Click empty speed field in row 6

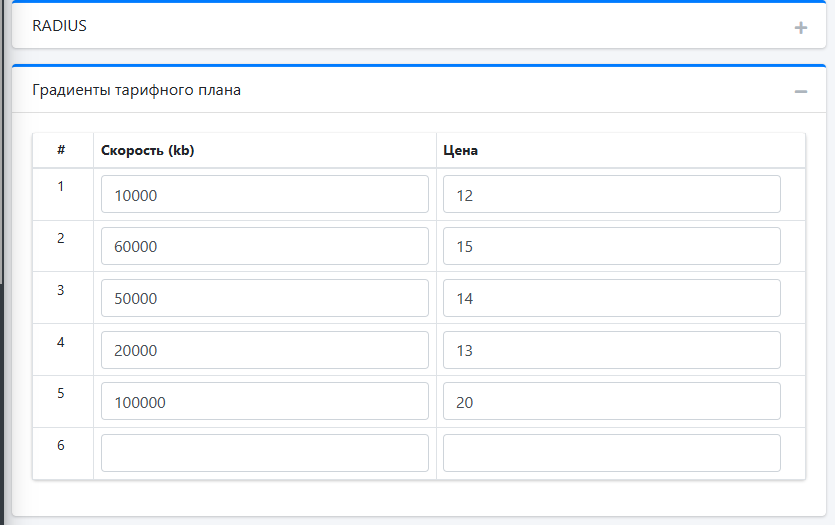tap(265, 453)
